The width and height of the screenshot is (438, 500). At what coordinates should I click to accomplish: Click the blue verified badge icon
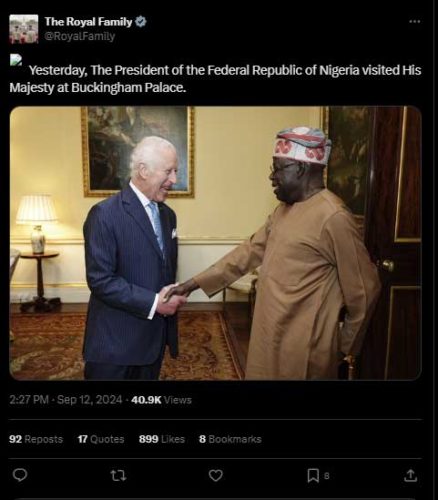pyautogui.click(x=141, y=22)
